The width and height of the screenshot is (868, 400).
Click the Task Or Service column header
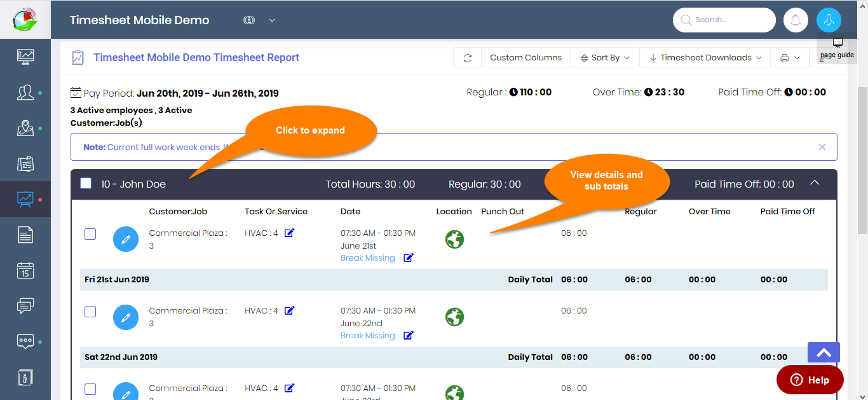click(x=276, y=211)
